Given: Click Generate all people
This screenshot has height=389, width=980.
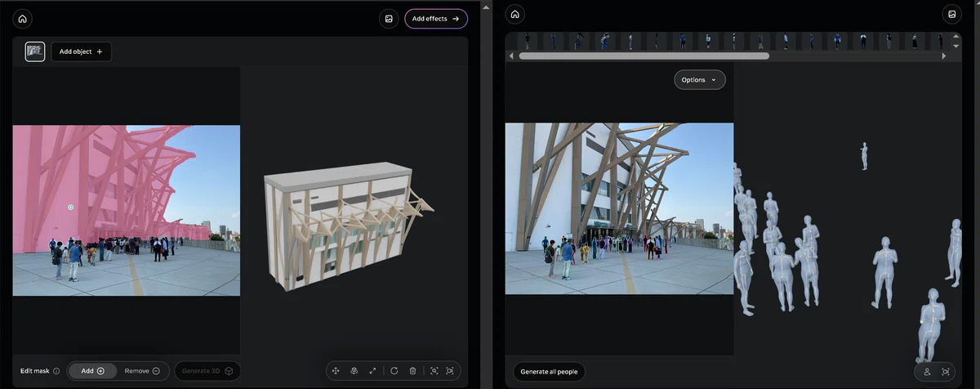Looking at the screenshot, I should point(549,372).
